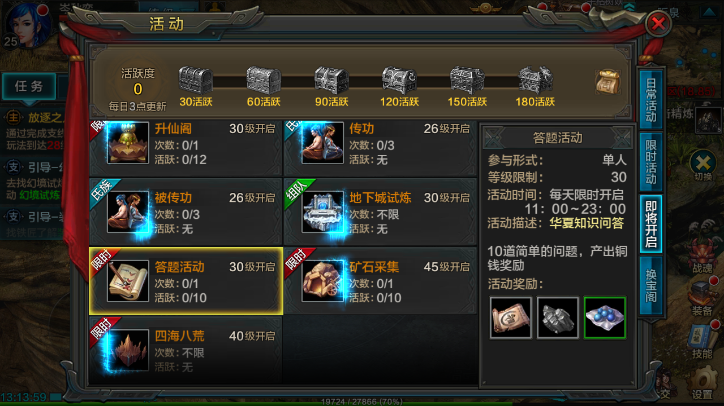Click the golden pouch icon
This screenshot has width=724, height=406.
click(x=608, y=82)
